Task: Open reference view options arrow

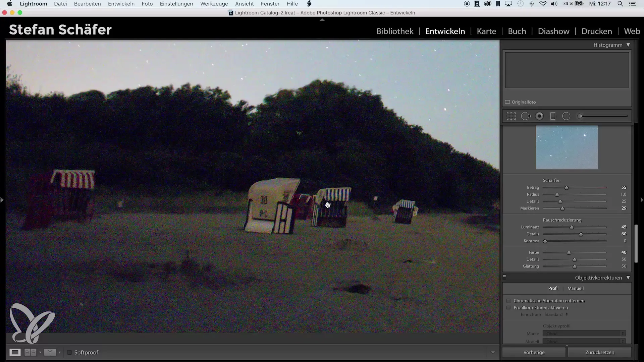Action: point(40,352)
